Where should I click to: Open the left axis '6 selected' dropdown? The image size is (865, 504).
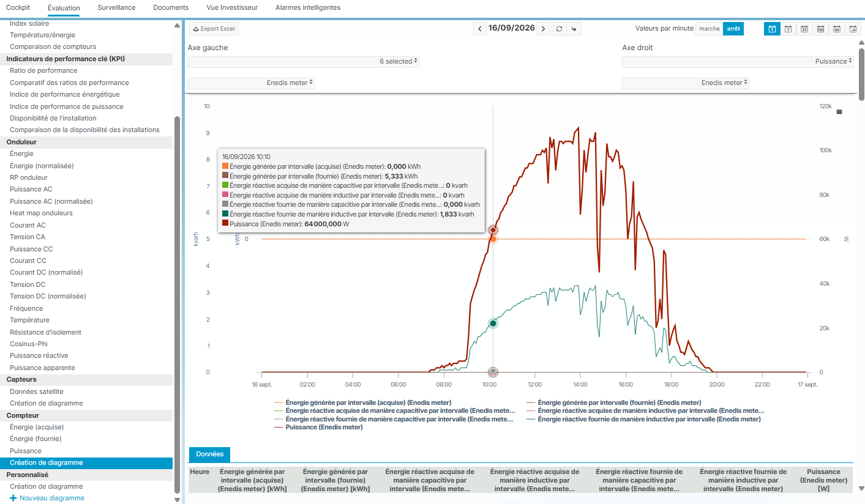304,62
